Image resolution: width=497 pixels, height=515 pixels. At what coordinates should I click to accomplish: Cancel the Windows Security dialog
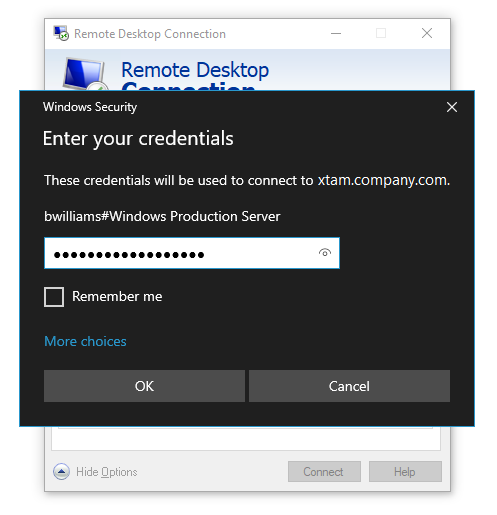coord(349,386)
